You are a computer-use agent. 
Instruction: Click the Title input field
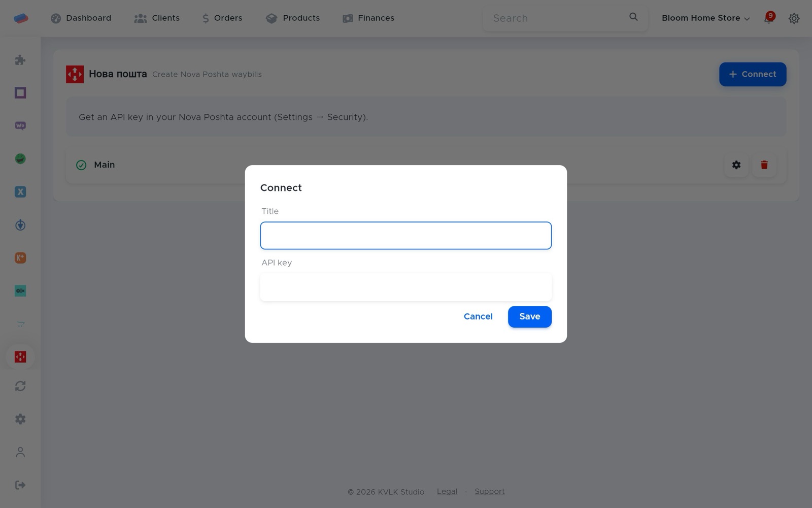pyautogui.click(x=406, y=236)
